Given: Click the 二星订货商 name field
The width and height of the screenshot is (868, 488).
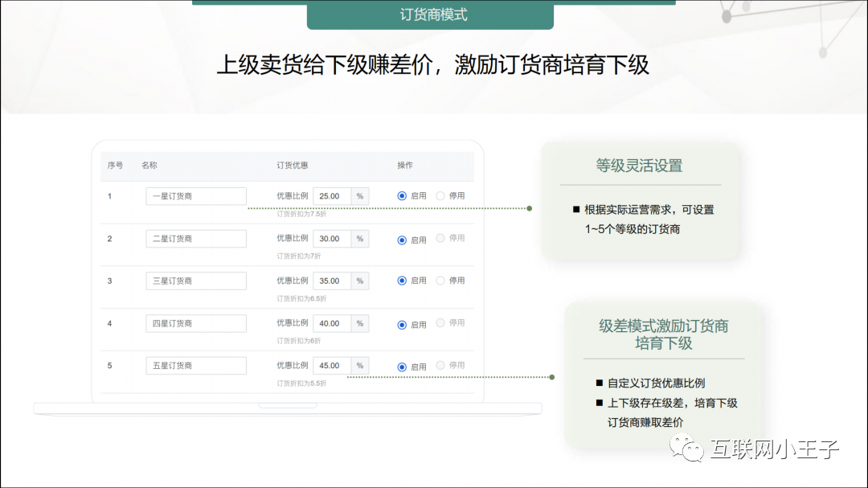Looking at the screenshot, I should (196, 239).
